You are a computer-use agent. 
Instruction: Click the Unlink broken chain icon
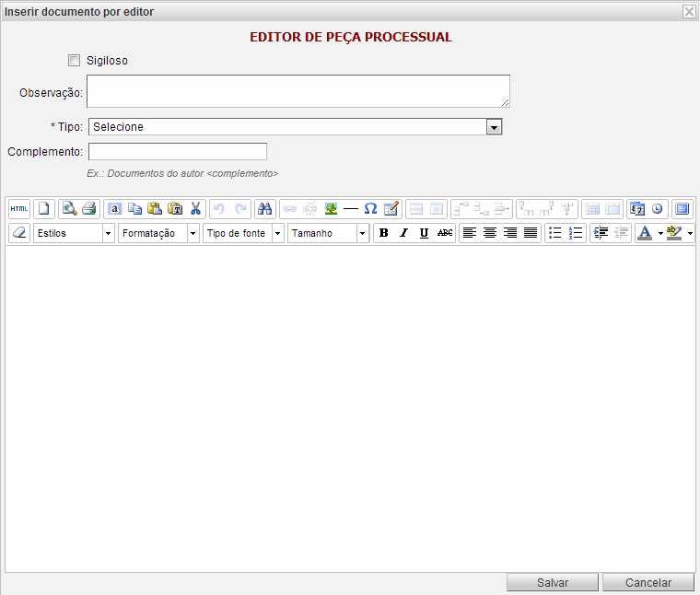tap(309, 208)
